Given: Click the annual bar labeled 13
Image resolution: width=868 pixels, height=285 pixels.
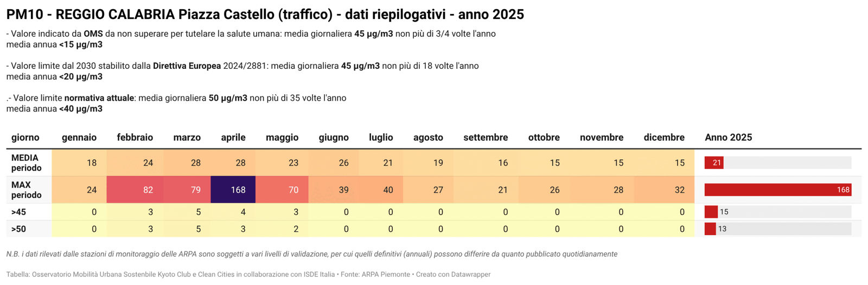Looking at the screenshot, I should pyautogui.click(x=710, y=229).
